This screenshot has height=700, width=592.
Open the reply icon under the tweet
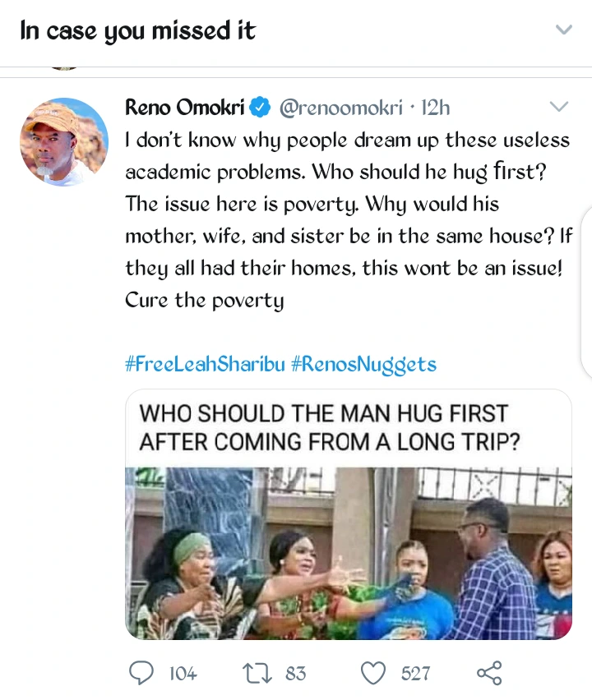141,673
